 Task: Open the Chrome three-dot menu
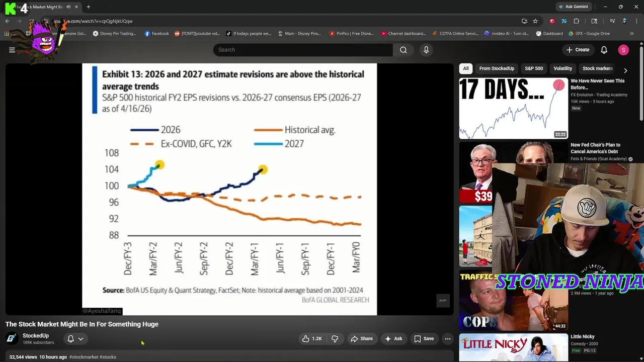pyautogui.click(x=636, y=21)
